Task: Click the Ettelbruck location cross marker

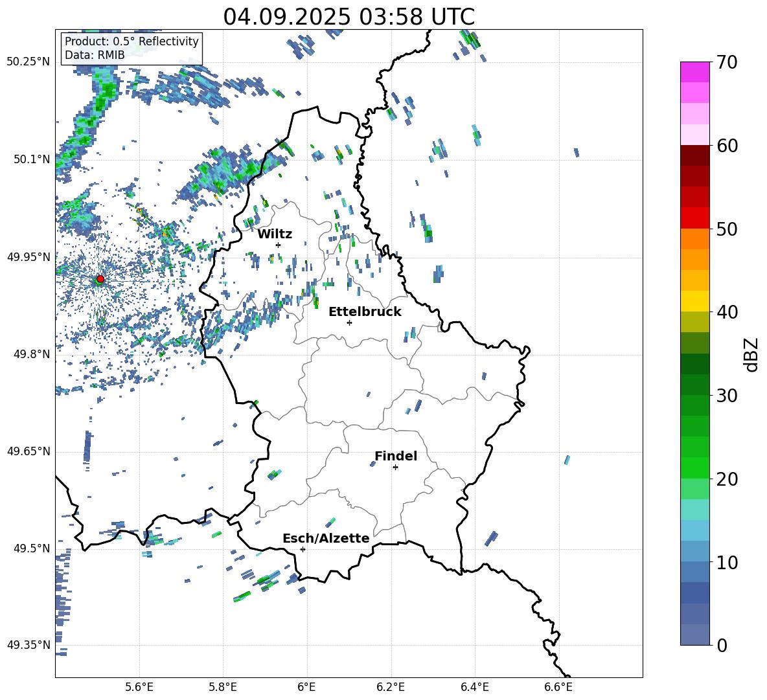Action: [x=349, y=322]
